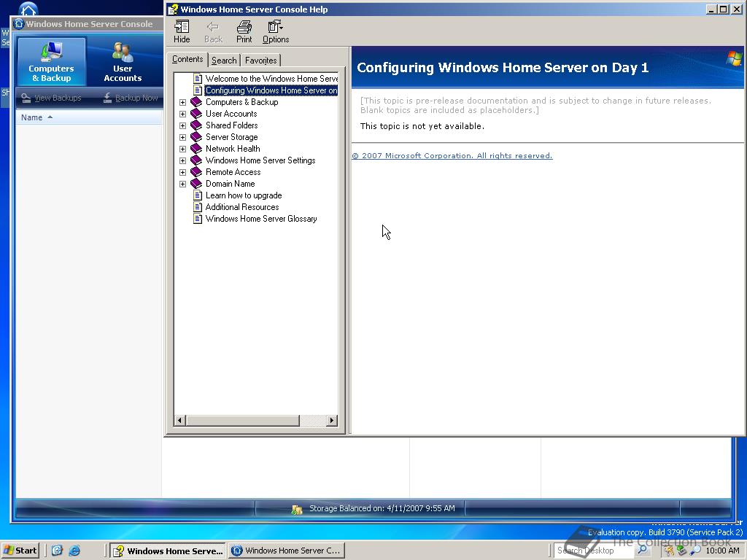Open the Start menu
This screenshot has height=560, width=747.
coord(20,551)
